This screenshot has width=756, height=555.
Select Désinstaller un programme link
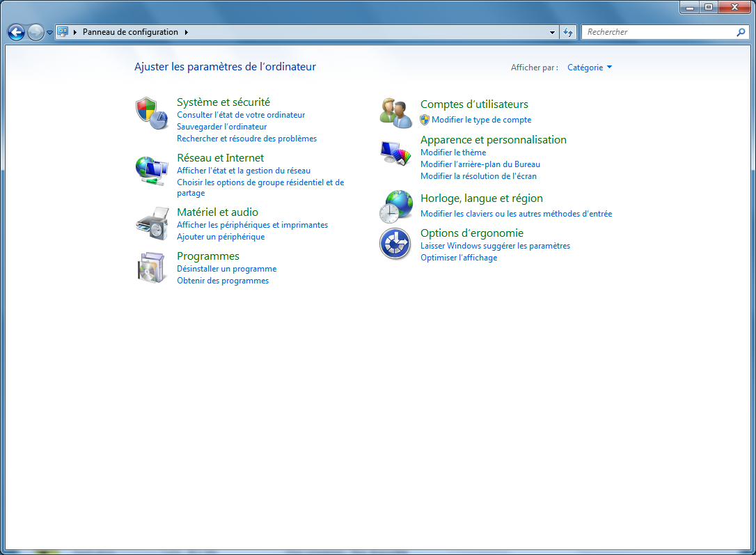point(227,269)
